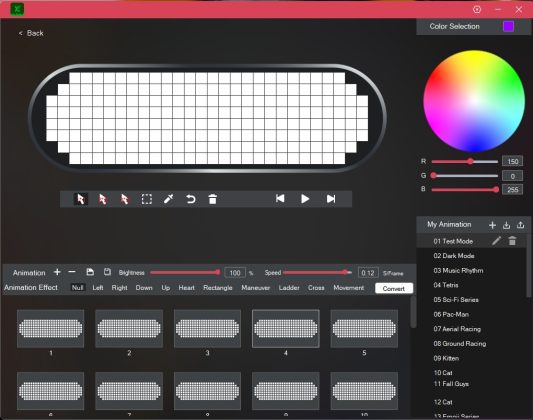
Task: Go back to the previous screen
Action: [31, 33]
